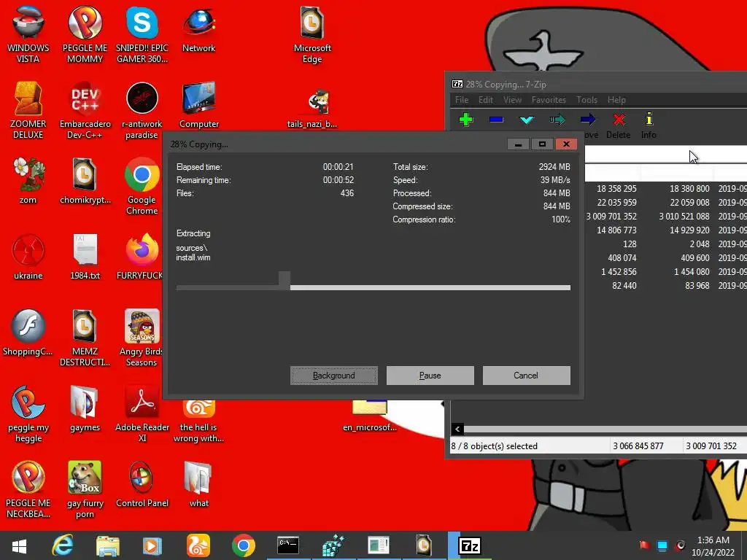The height and width of the screenshot is (560, 747).
Task: Select the row with size 18 358 295
Action: coord(665,189)
